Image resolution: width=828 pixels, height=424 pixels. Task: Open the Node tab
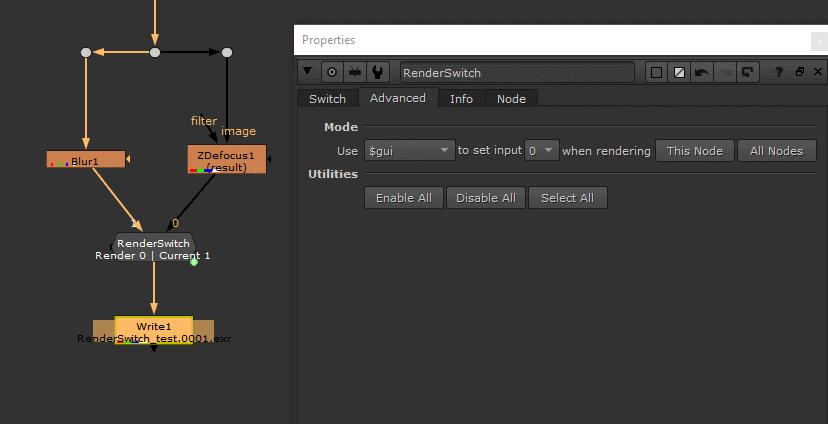point(511,99)
